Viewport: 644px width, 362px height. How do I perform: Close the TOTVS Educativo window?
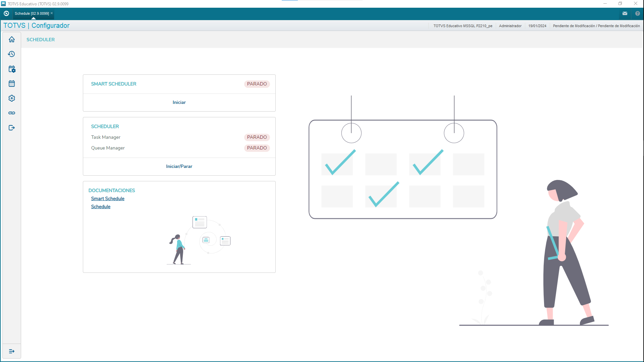pos(636,4)
